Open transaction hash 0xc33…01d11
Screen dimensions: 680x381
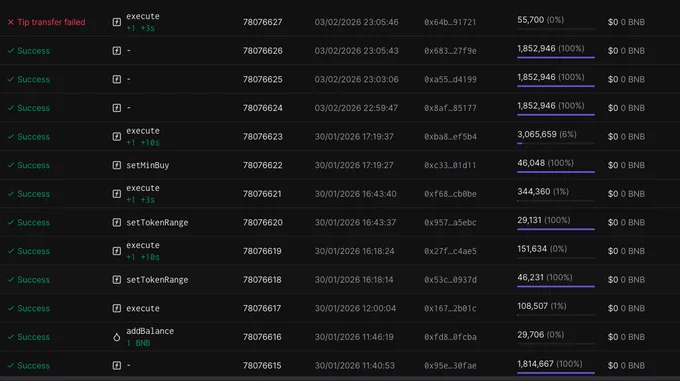click(450, 165)
